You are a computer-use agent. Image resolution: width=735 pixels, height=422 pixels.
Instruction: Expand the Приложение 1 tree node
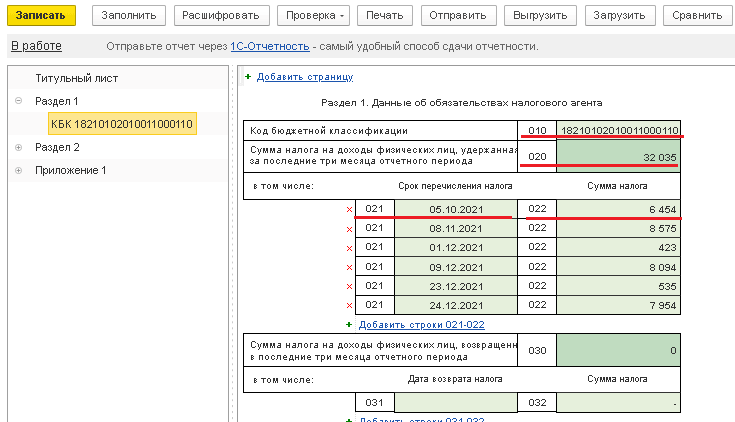[19, 171]
